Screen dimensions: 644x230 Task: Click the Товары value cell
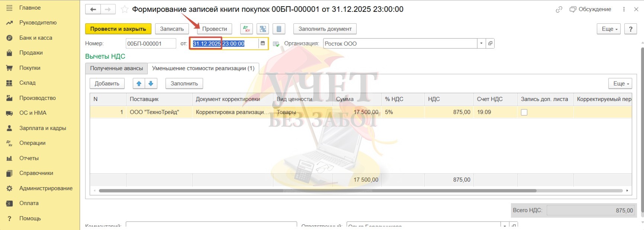(x=303, y=112)
